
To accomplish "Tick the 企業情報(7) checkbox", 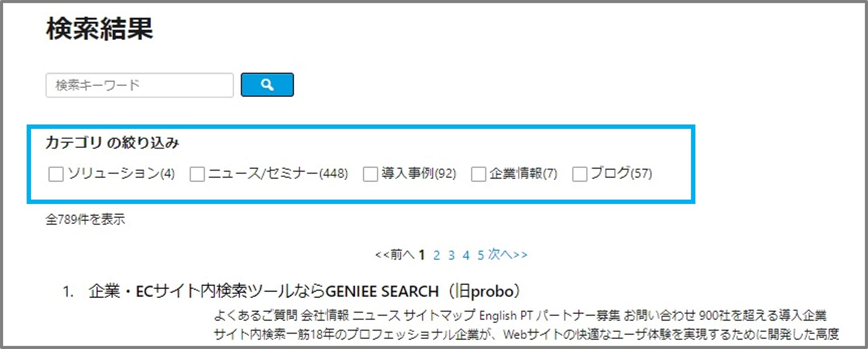I will coord(479,174).
